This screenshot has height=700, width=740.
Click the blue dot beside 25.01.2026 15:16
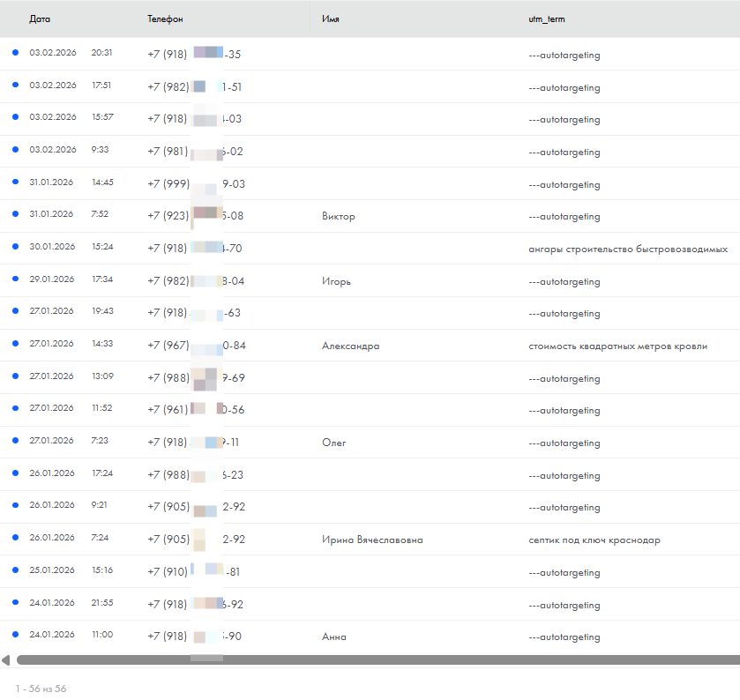[x=15, y=570]
